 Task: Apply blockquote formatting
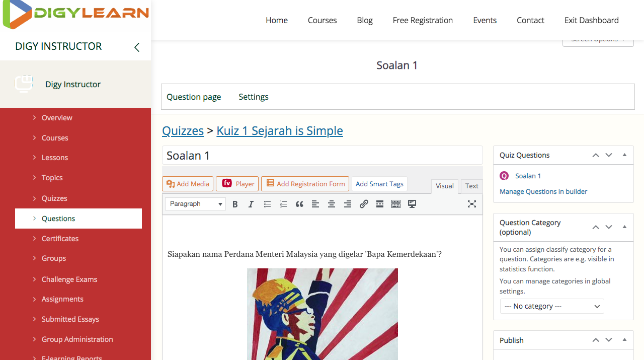[299, 204]
